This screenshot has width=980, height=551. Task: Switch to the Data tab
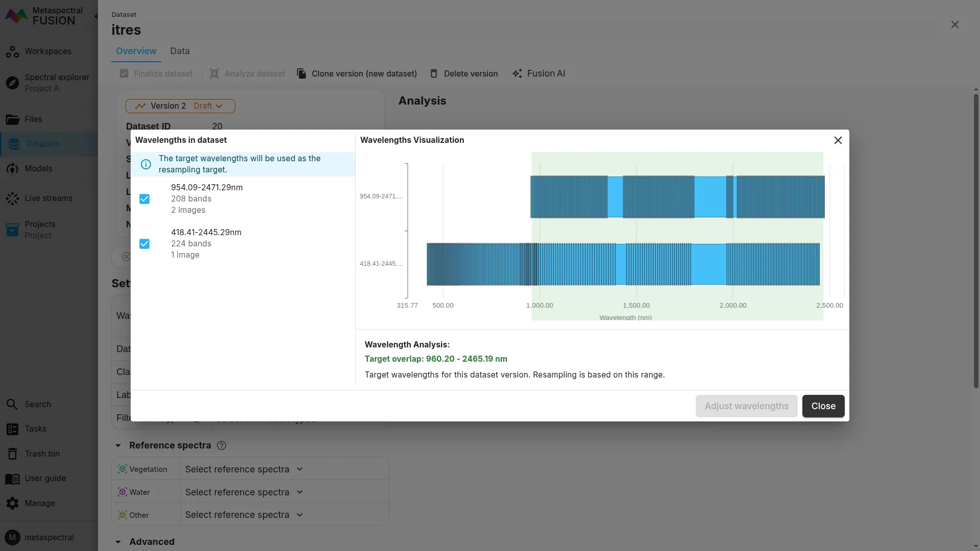click(x=180, y=51)
